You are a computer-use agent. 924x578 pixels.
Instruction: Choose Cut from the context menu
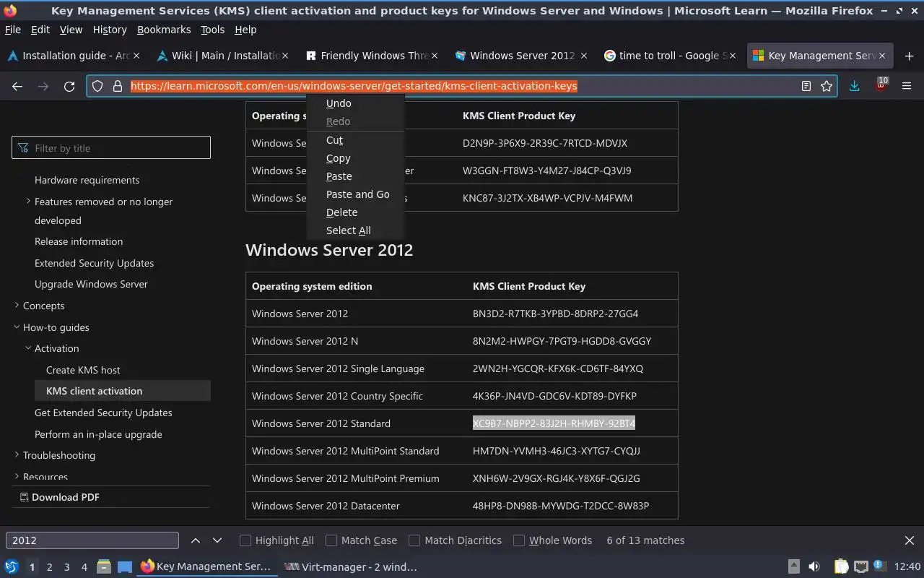point(355,140)
